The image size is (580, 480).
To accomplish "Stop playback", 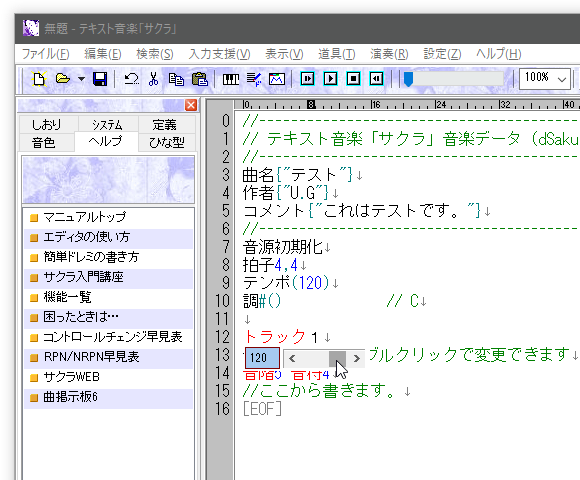I will [353, 78].
